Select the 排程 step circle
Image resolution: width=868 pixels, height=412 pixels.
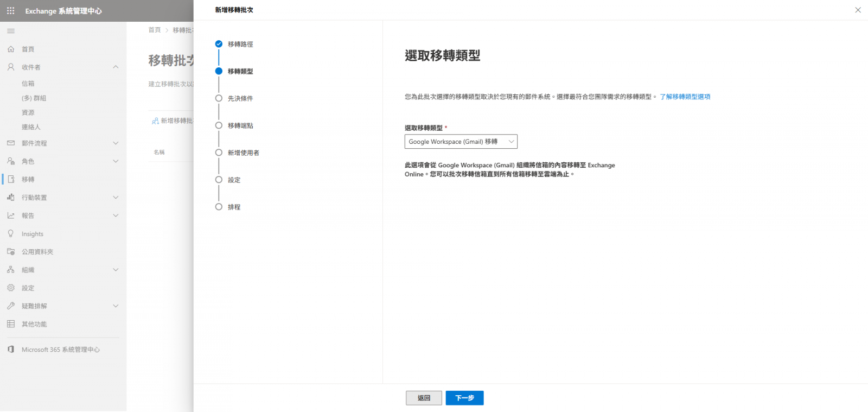[x=219, y=207]
